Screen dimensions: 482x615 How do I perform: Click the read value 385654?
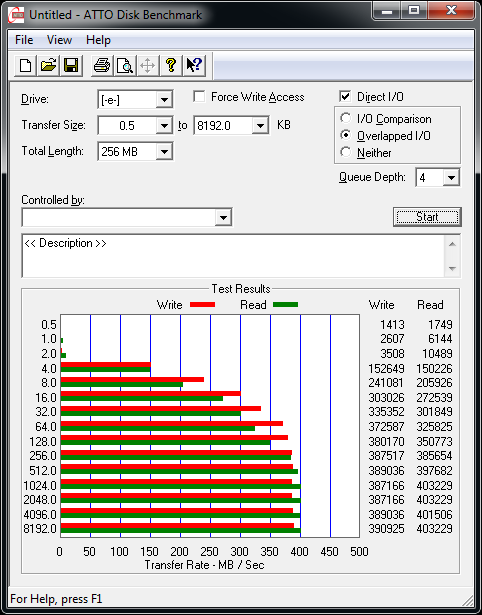(435, 456)
